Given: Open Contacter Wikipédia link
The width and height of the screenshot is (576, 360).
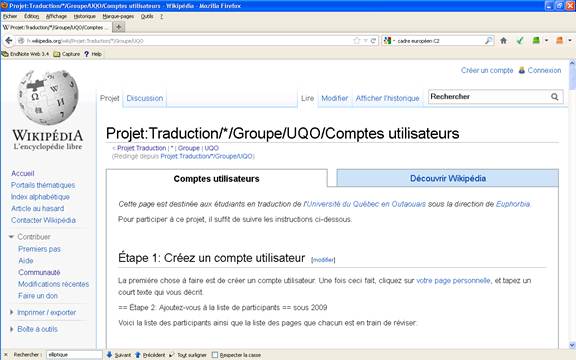Looking at the screenshot, I should click(x=43, y=220).
